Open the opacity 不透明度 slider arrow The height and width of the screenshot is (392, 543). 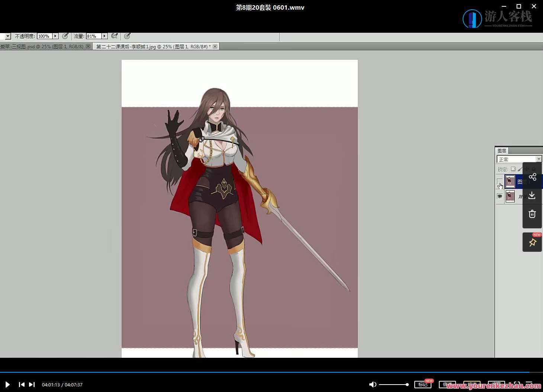pos(55,36)
